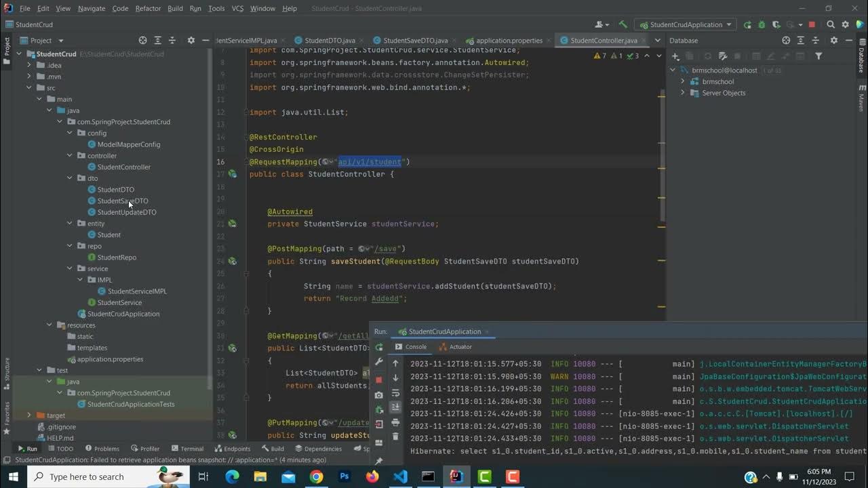Open Visual Studio Code from the taskbar

[400, 477]
